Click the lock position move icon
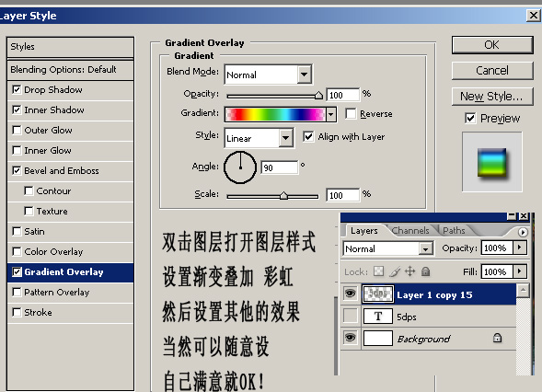542x392 pixels. [x=410, y=271]
